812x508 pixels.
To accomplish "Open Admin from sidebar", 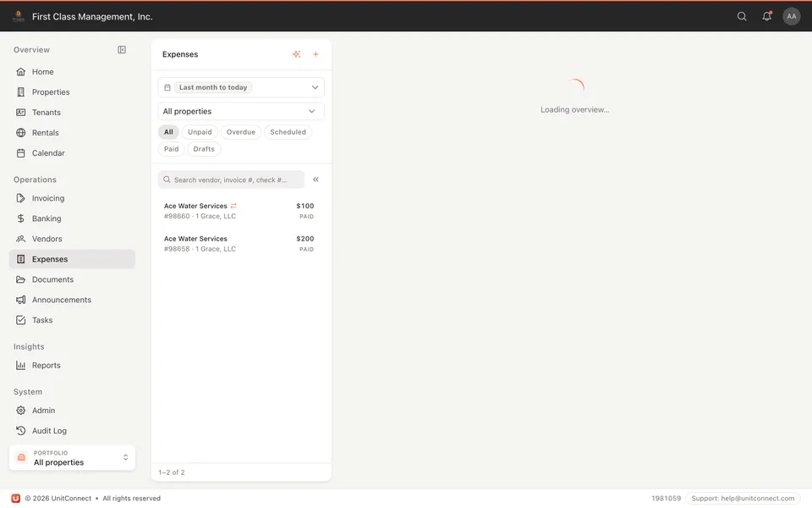I will 72,411.
